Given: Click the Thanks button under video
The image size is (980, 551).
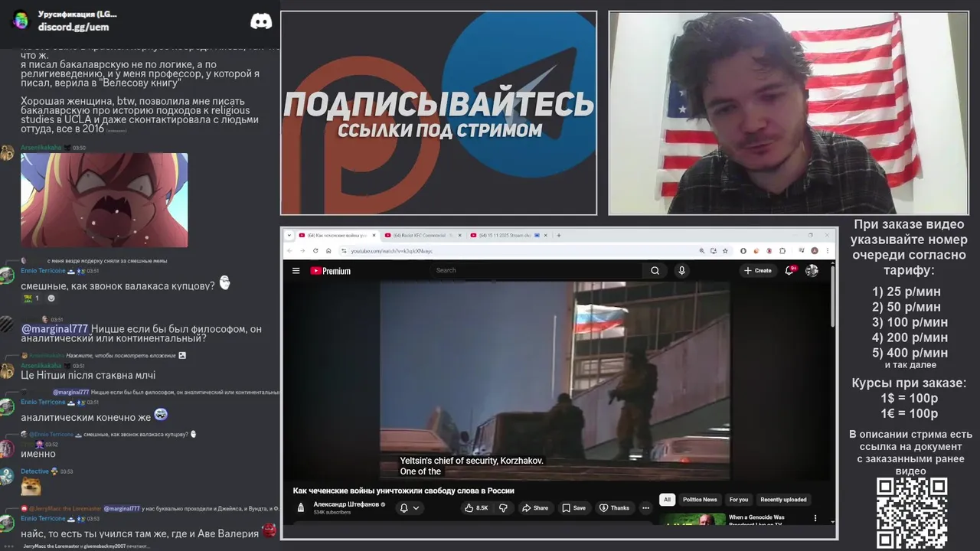Looking at the screenshot, I should pyautogui.click(x=614, y=507).
